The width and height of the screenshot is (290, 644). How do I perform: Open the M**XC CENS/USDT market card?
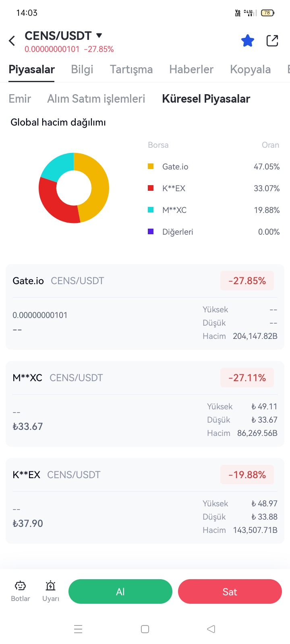[x=145, y=404]
